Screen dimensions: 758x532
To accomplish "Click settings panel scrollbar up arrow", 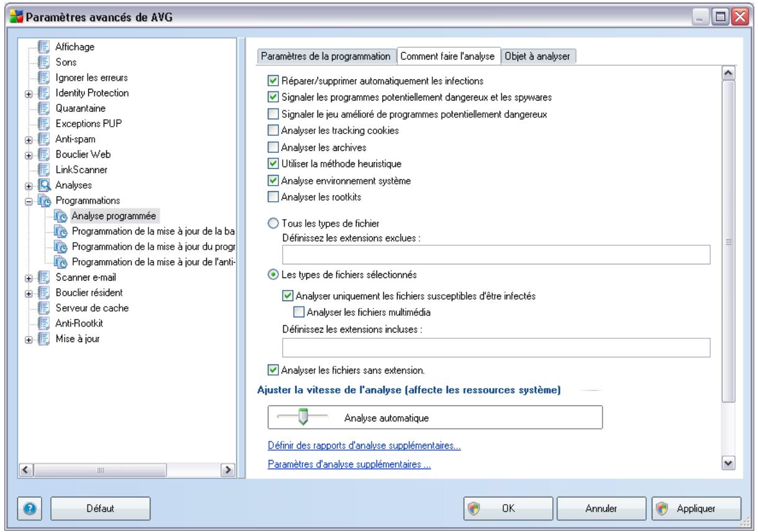I will (729, 74).
